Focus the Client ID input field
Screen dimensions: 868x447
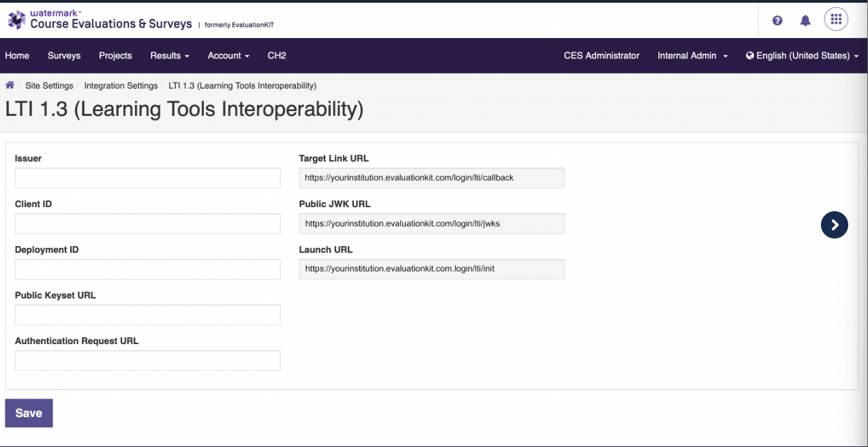(x=147, y=223)
